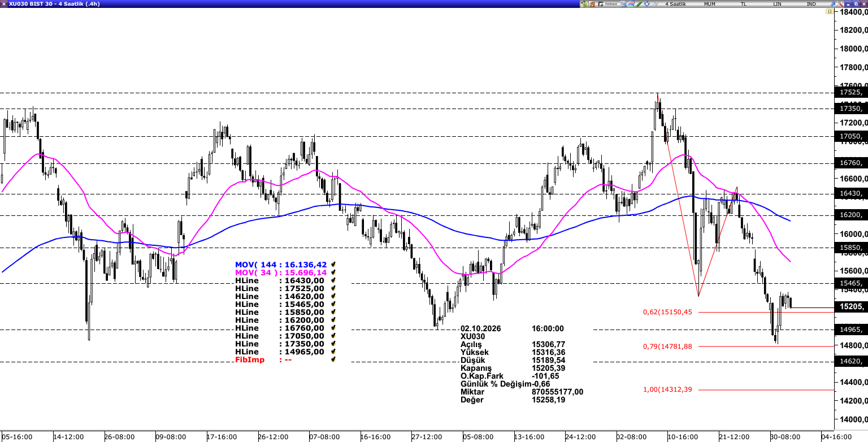
Task: Open the IND indicator selector
Action: (x=811, y=4)
